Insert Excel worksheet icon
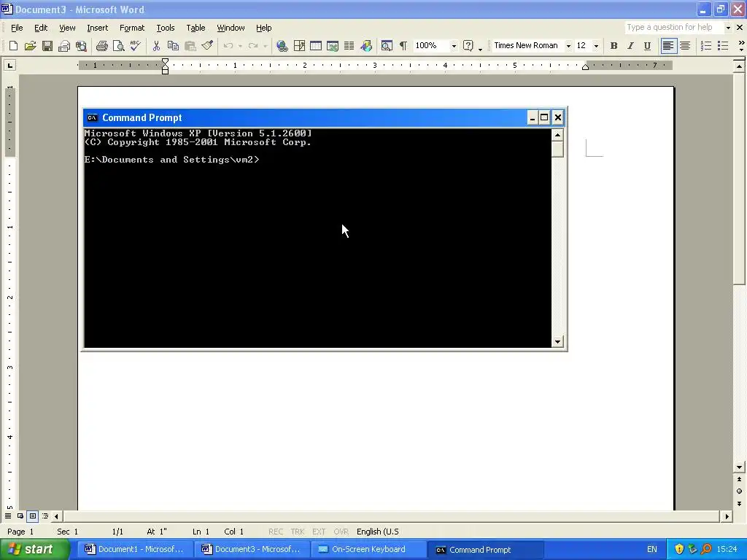Screen dimensions: 747x560 point(333,46)
